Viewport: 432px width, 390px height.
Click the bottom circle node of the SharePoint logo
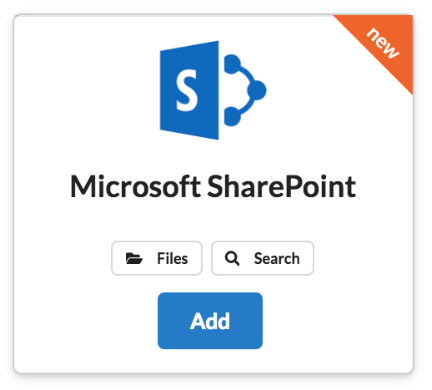click(x=232, y=117)
